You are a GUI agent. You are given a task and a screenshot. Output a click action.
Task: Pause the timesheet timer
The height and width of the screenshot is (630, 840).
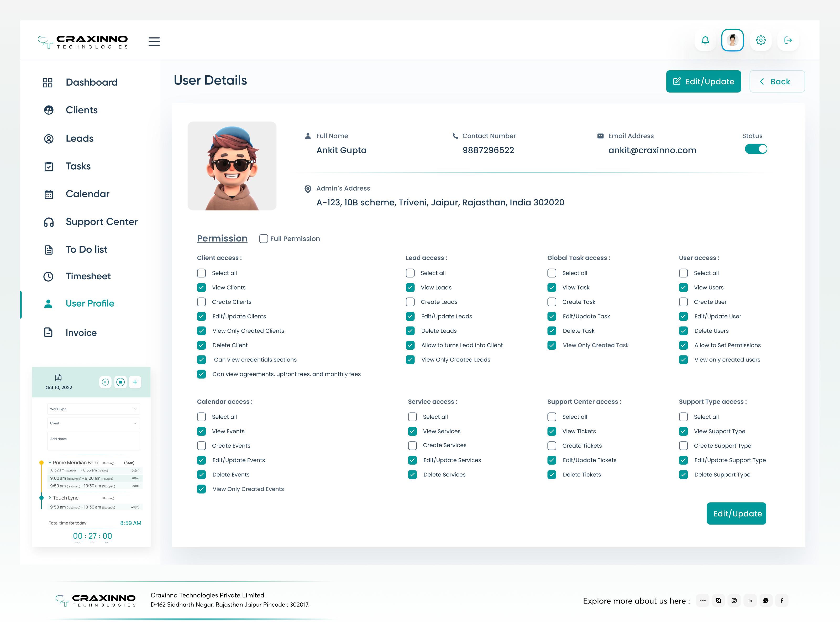click(105, 382)
